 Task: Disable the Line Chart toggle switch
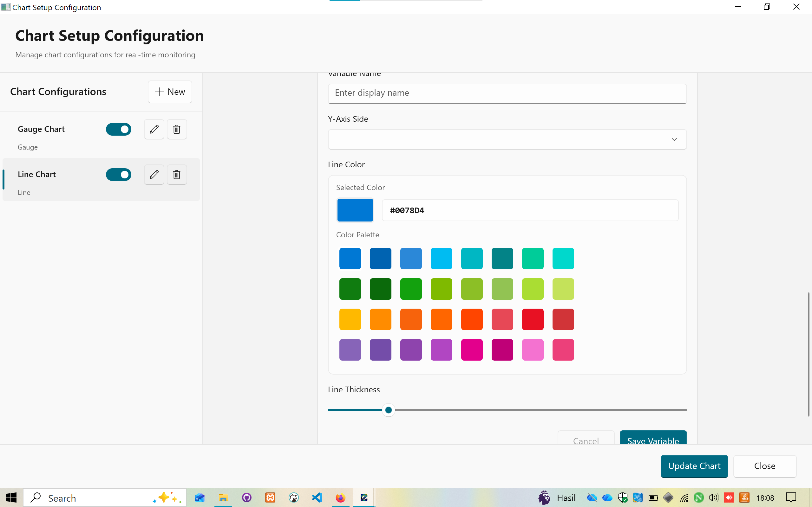pos(118,175)
